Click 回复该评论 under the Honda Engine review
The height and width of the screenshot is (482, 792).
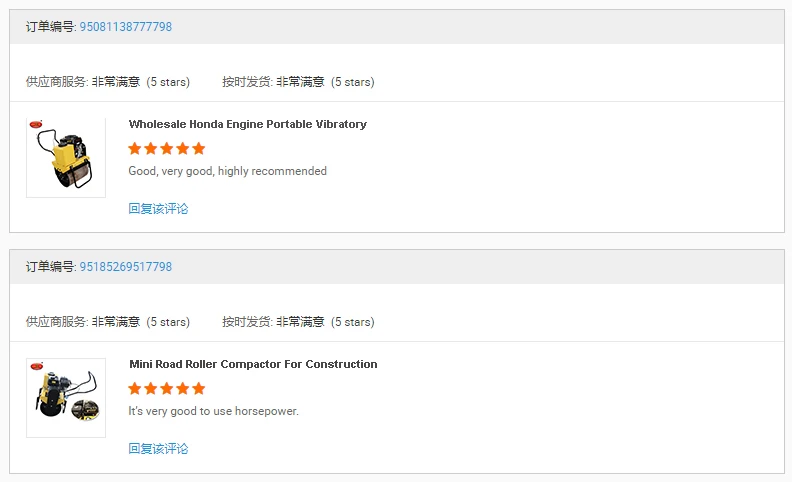pos(158,209)
